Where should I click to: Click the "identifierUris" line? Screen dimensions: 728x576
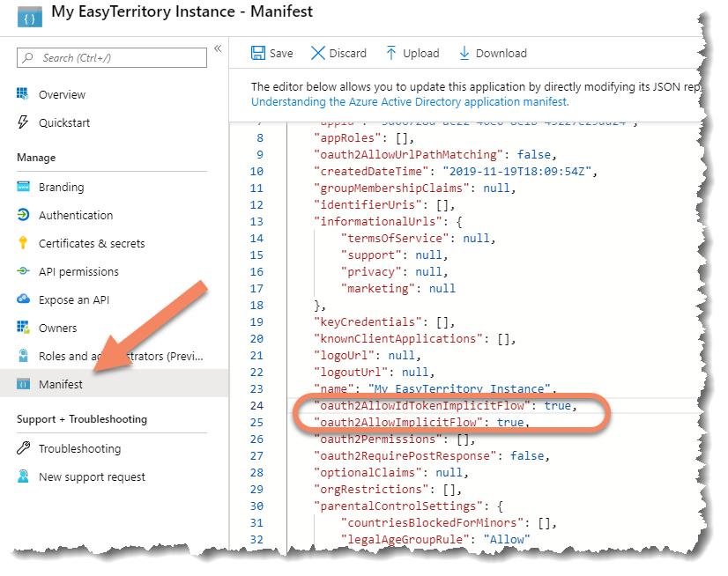[x=384, y=204]
